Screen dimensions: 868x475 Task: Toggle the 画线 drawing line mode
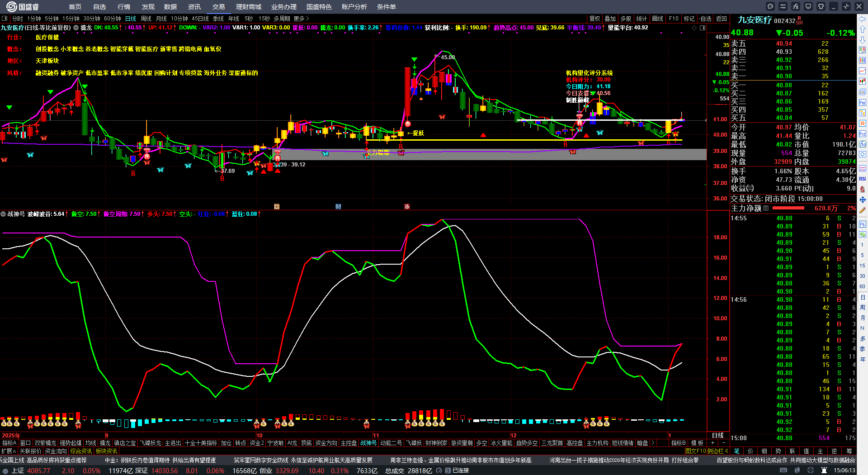click(657, 19)
